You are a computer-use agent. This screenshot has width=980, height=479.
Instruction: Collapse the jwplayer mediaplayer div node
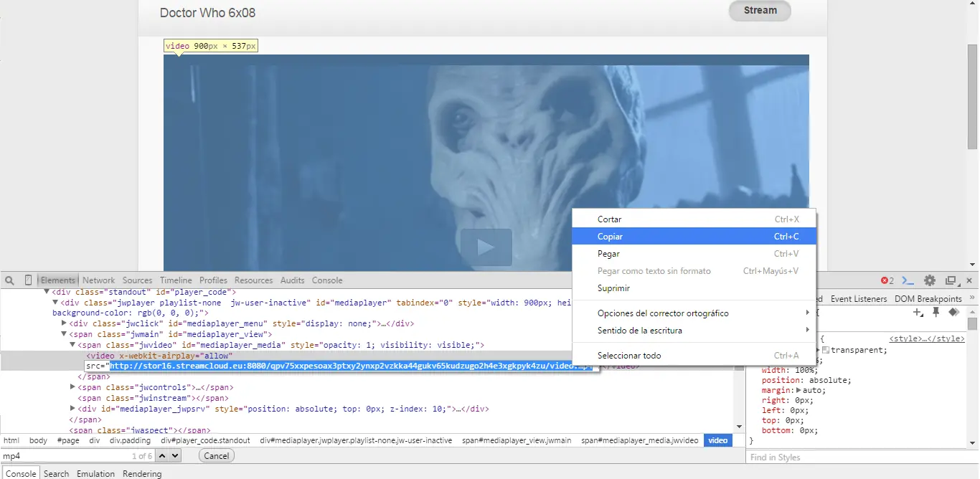click(x=55, y=303)
